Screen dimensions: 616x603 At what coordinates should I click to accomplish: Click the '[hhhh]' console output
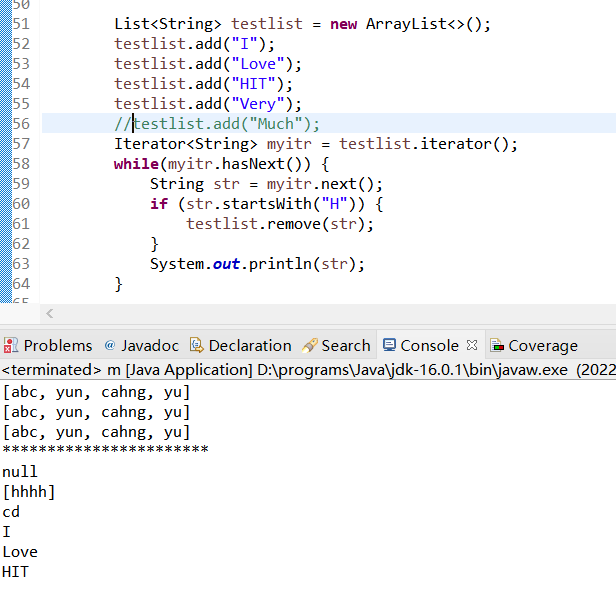tap(29, 492)
